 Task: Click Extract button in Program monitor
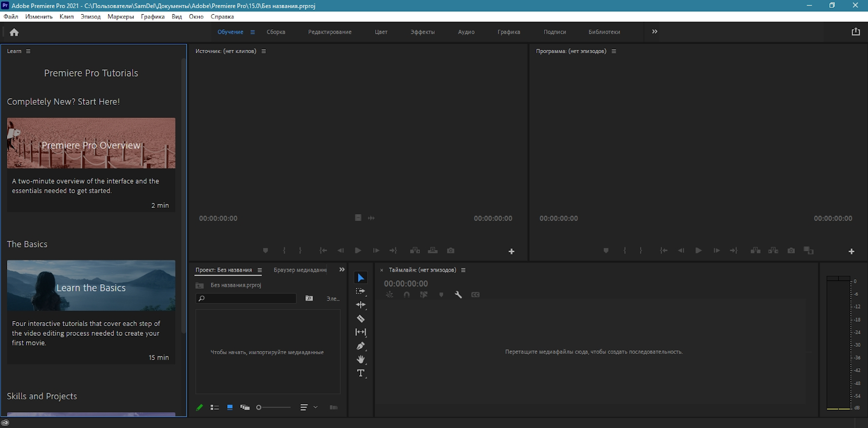coord(774,251)
